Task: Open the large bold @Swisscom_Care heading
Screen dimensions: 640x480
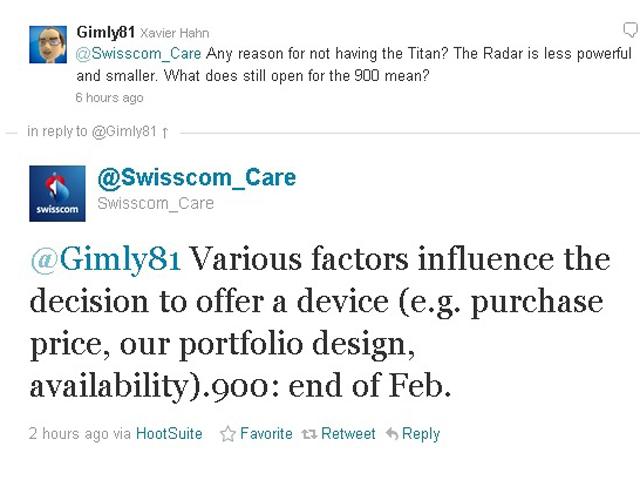Action: point(196,178)
